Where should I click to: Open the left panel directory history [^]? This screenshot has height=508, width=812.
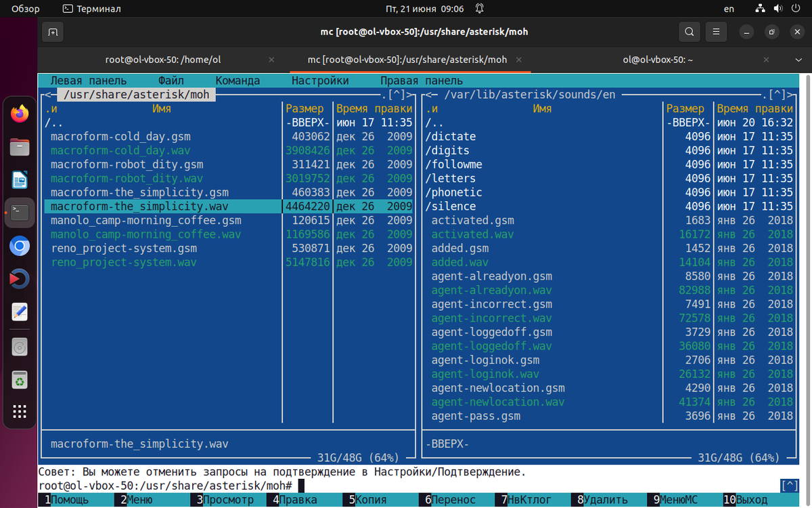[398, 95]
